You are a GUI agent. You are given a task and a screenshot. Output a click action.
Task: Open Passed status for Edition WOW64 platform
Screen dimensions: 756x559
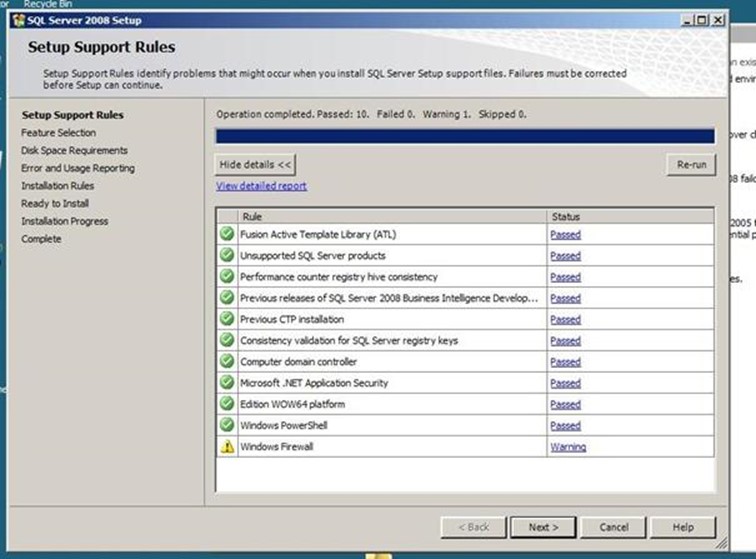coord(566,405)
